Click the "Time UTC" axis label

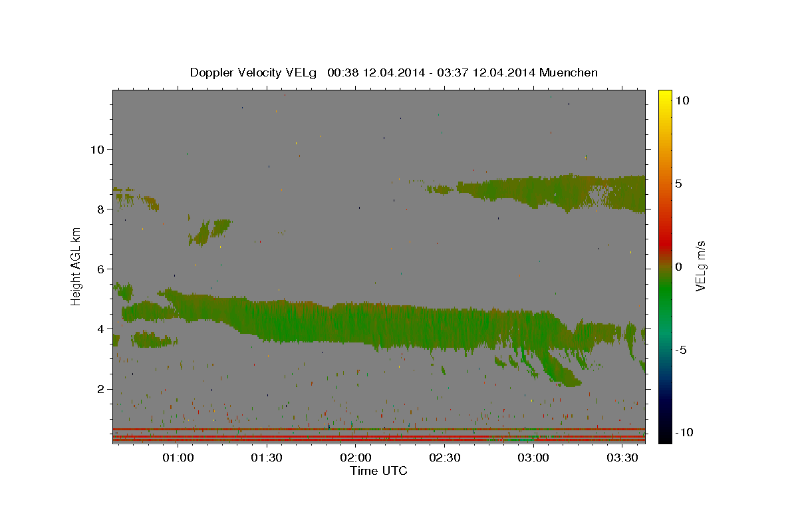coord(378,471)
